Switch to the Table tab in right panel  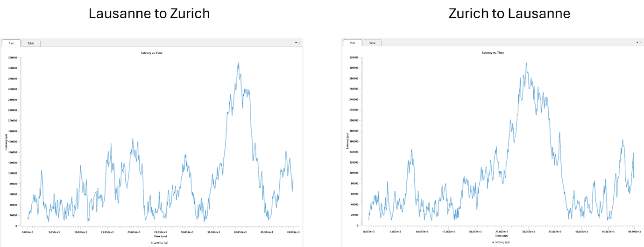coord(372,43)
